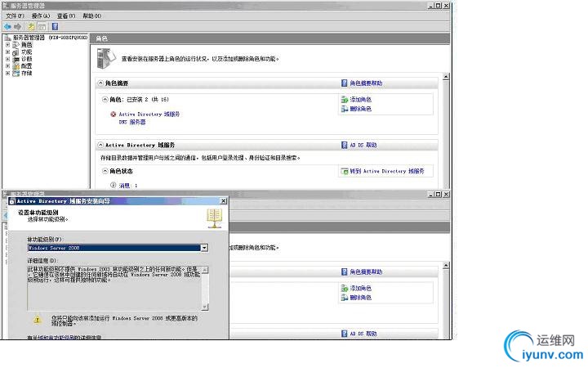Expand the 功能 tree node
This screenshot has width=588, height=368.
[x=7, y=52]
